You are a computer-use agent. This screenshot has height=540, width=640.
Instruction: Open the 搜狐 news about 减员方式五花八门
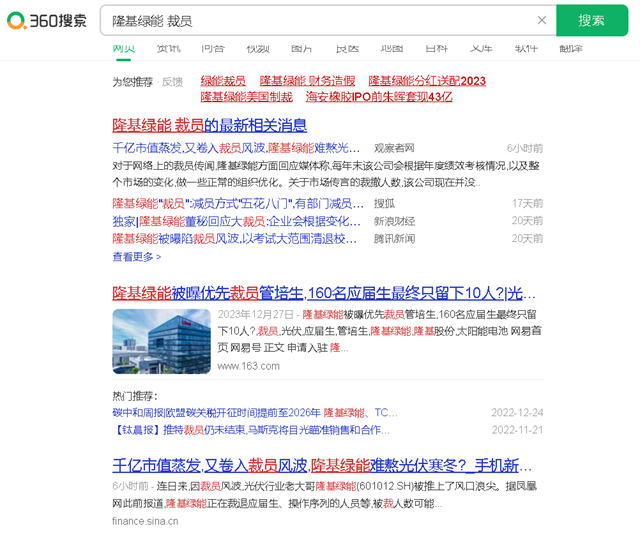[238, 203]
